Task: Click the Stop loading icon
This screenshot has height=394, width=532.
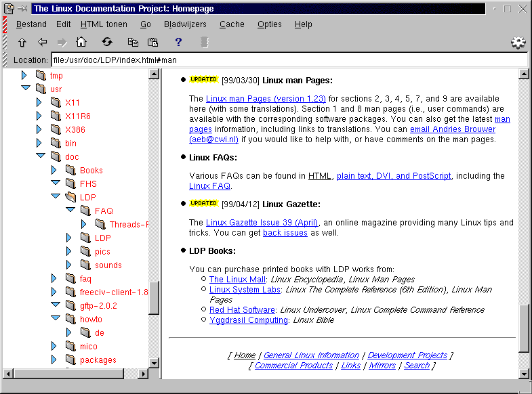Action: click(x=205, y=43)
